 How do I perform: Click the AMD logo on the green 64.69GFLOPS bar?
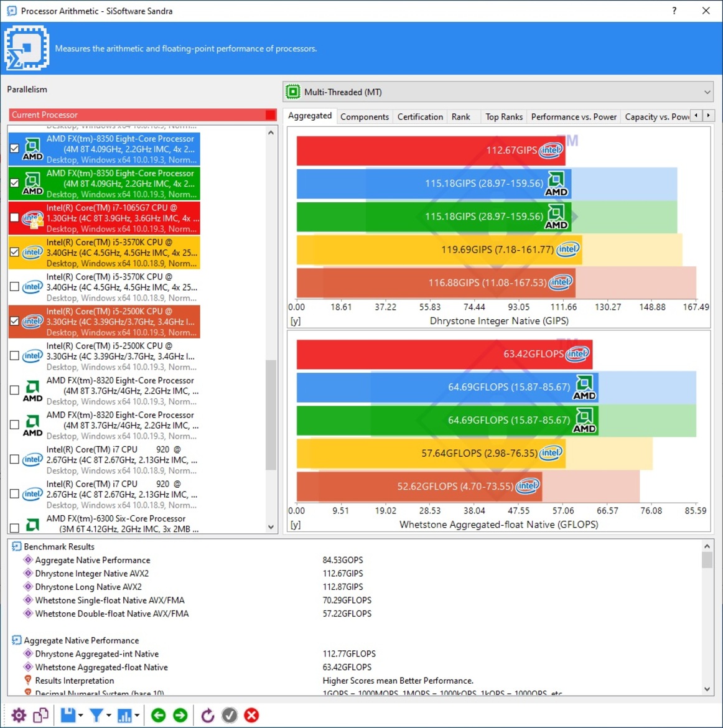(x=584, y=420)
